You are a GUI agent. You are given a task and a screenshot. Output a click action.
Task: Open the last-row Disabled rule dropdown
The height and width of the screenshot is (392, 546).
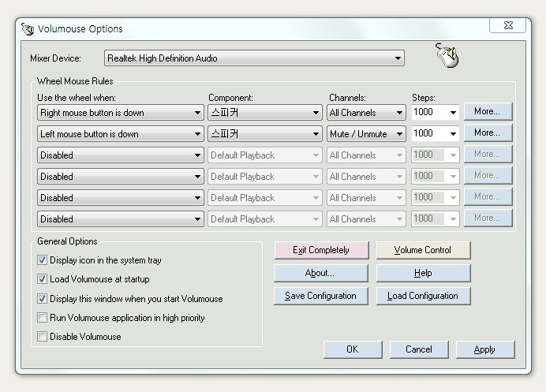point(121,219)
